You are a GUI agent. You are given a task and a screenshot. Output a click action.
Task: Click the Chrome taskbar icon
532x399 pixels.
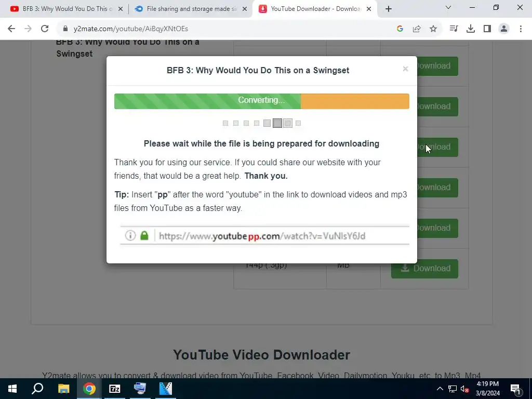[89, 389]
